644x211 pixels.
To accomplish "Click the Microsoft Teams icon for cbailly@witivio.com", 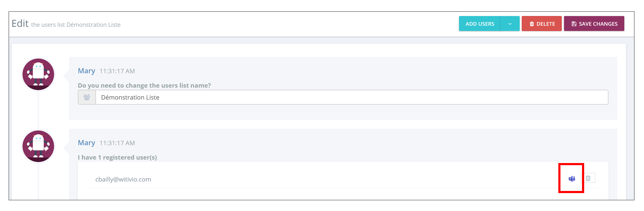I will click(572, 179).
